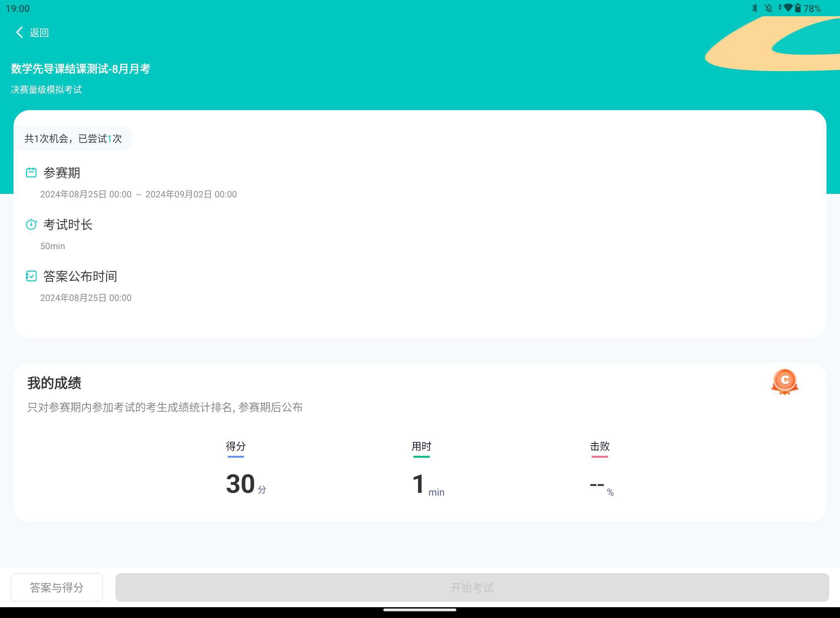Viewport: 840px width, 618px height.
Task: Click the stopwatch icon beside 考试时长
Action: (x=31, y=224)
